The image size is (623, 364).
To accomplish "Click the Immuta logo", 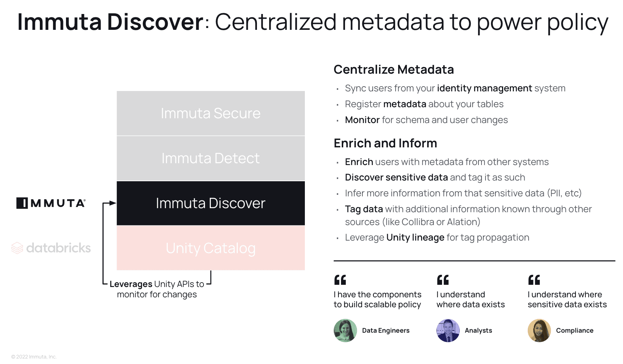I will tap(51, 203).
